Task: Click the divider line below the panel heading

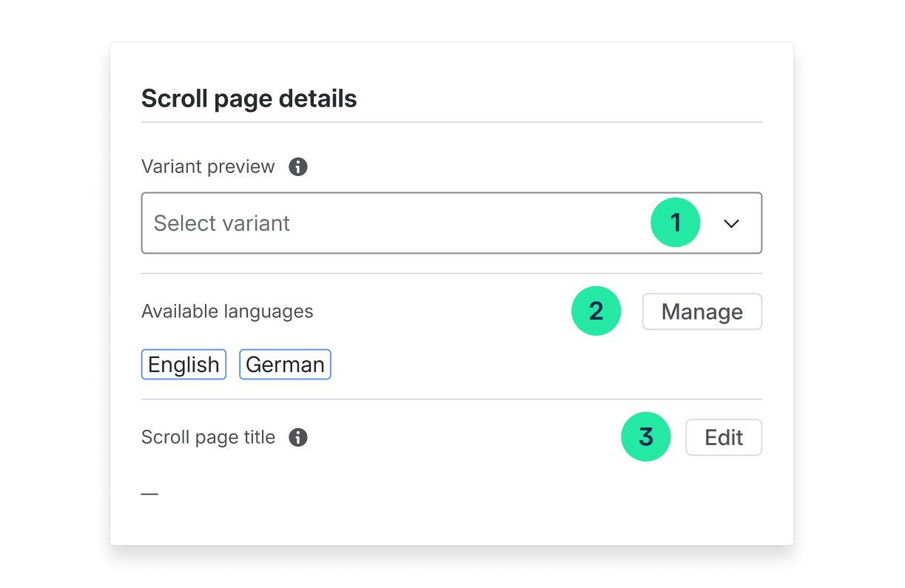Action: pyautogui.click(x=451, y=122)
